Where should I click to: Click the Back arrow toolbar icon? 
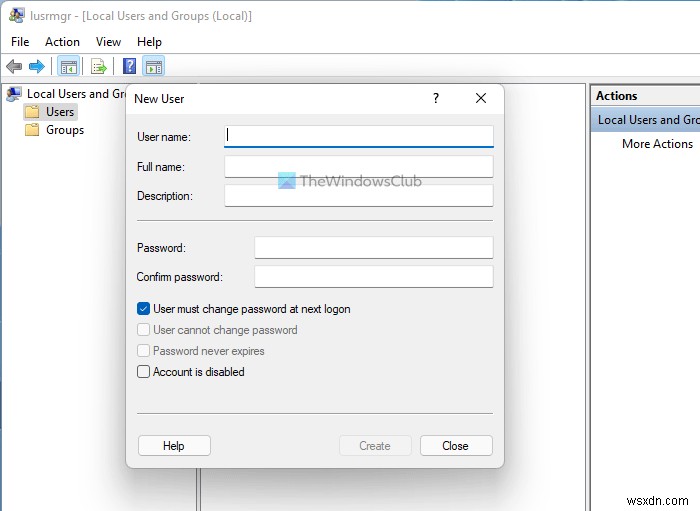(x=14, y=67)
